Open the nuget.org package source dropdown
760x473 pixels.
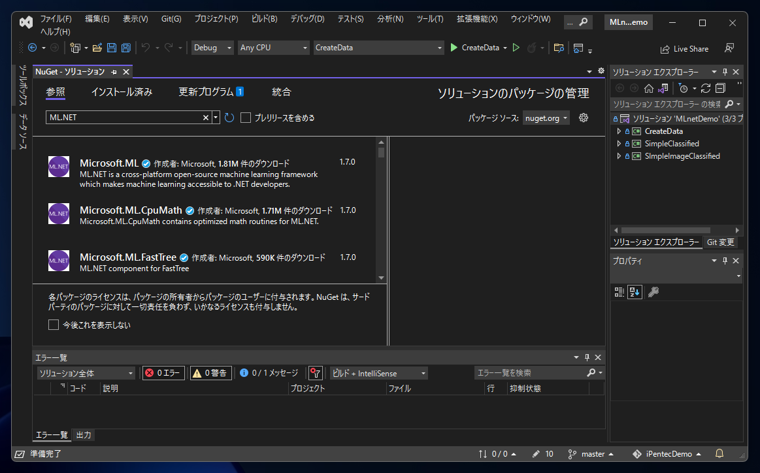pos(546,118)
